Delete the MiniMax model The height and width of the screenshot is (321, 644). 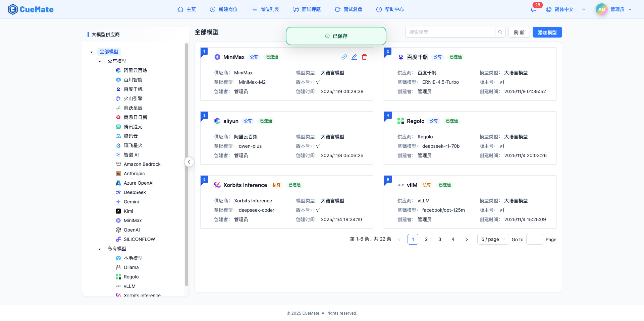(364, 57)
